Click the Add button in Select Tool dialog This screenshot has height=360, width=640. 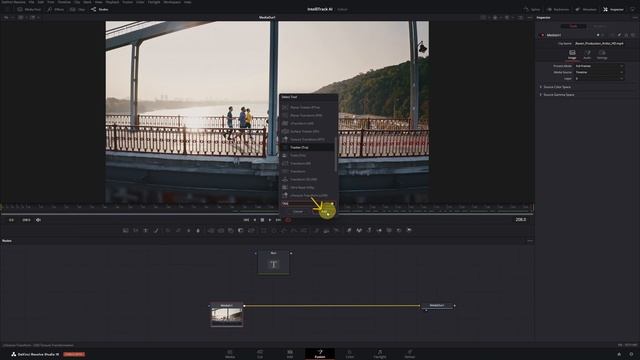coord(324,211)
